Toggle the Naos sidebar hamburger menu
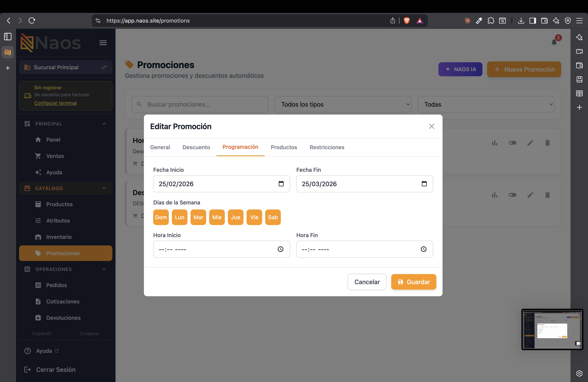This screenshot has width=588, height=382. 103,43
